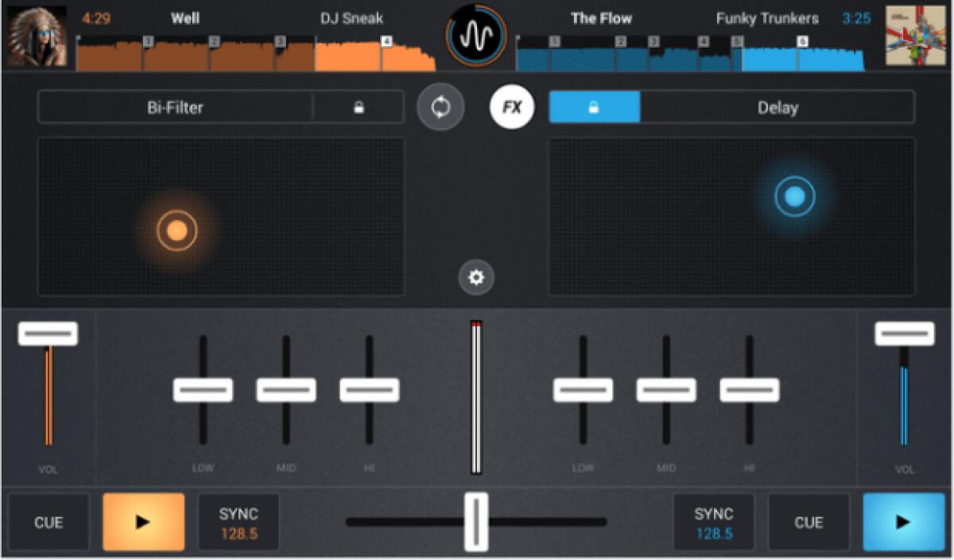Tap hot cue marker 4 on the left waveform
Image resolution: width=954 pixels, height=560 pixels.
(386, 39)
